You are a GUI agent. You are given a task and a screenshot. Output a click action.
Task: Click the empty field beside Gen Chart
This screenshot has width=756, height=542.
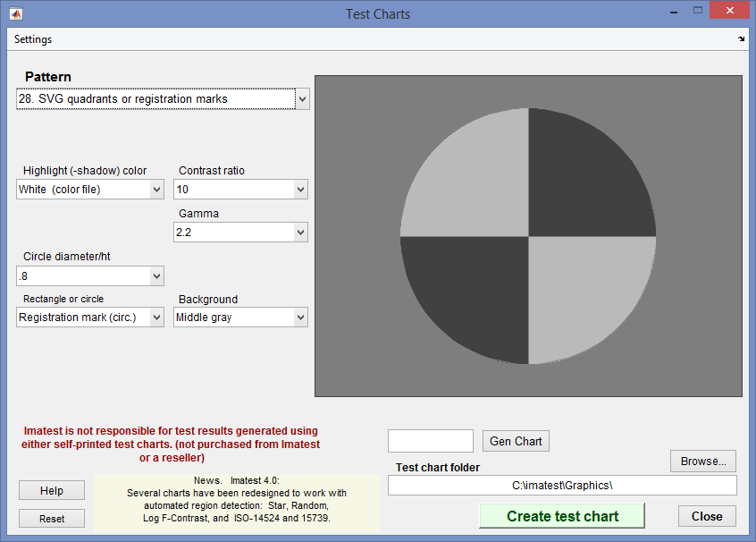click(x=431, y=441)
